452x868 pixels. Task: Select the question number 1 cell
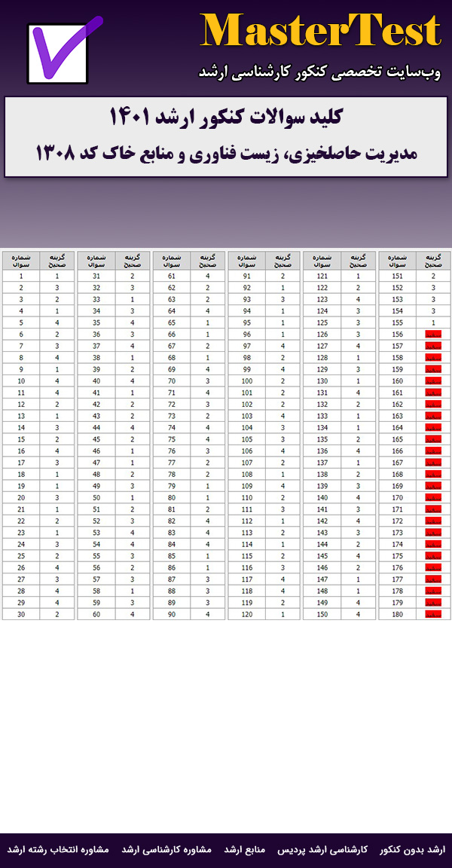pyautogui.click(x=21, y=276)
